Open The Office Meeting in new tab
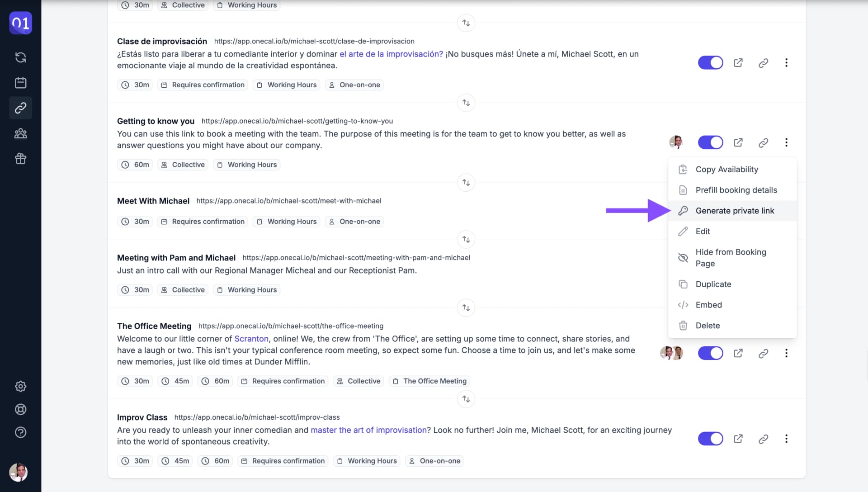Image resolution: width=868 pixels, height=492 pixels. coord(738,353)
